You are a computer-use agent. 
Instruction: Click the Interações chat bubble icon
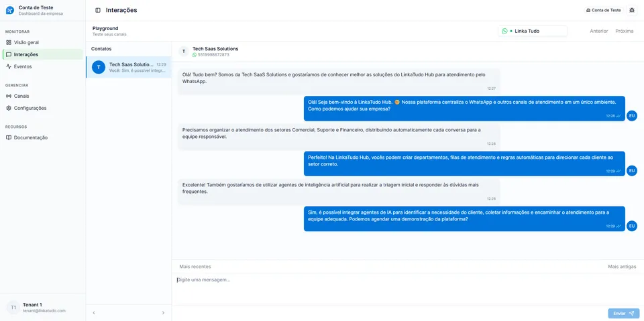click(x=9, y=54)
